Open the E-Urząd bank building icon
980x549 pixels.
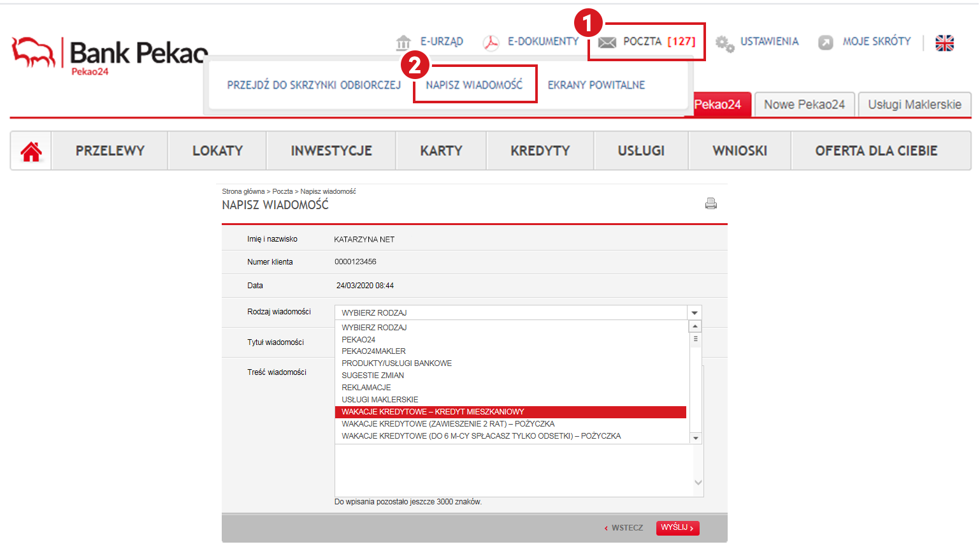(403, 43)
